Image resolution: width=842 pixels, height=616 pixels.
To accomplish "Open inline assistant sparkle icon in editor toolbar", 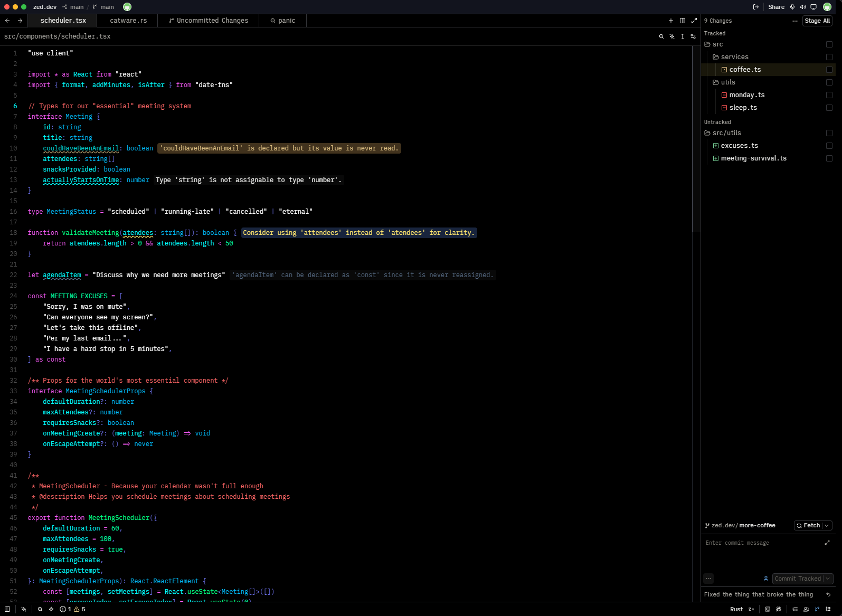I will tap(672, 36).
